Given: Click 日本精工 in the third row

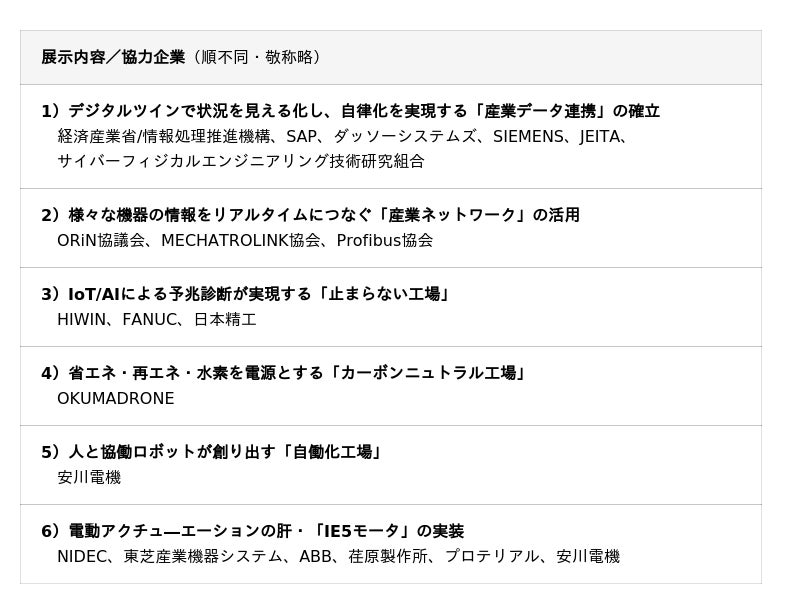Looking at the screenshot, I should coord(225,319).
